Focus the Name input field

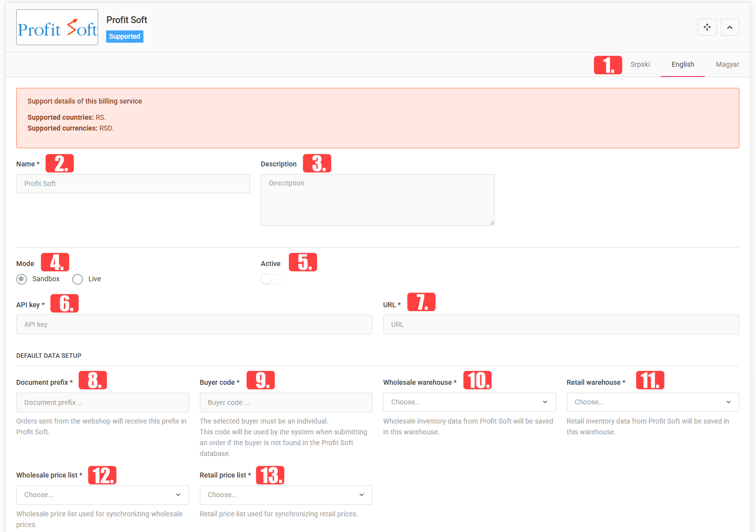pyautogui.click(x=133, y=184)
